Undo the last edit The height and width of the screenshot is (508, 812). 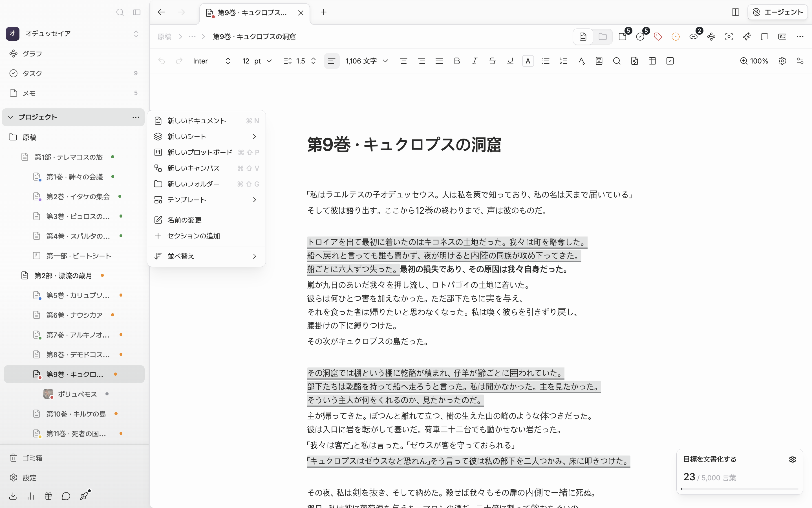click(x=161, y=61)
